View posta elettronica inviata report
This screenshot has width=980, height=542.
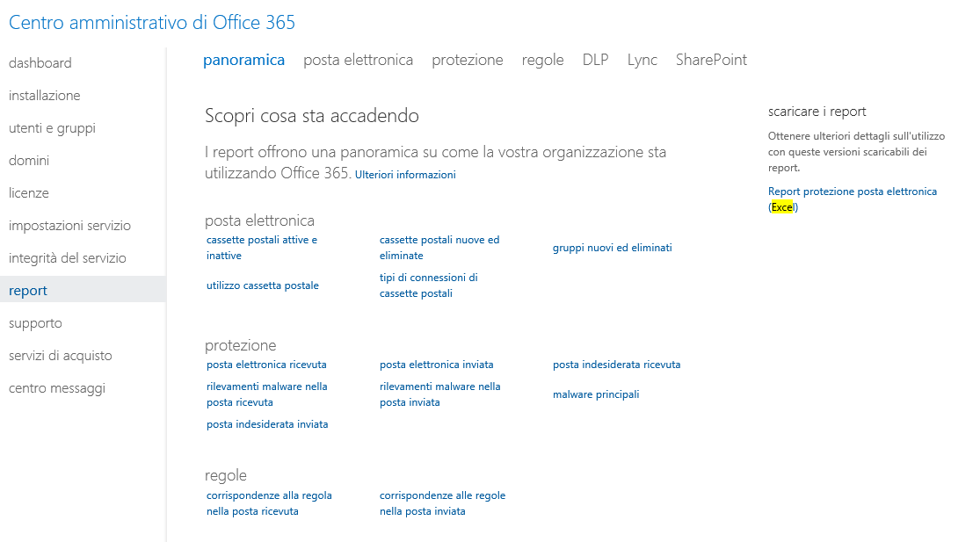click(x=437, y=365)
